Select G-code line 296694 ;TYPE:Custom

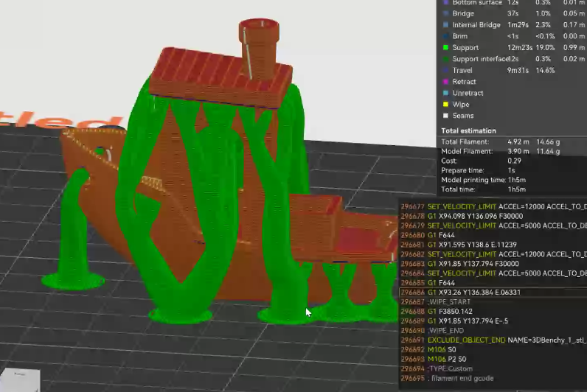pos(493,369)
